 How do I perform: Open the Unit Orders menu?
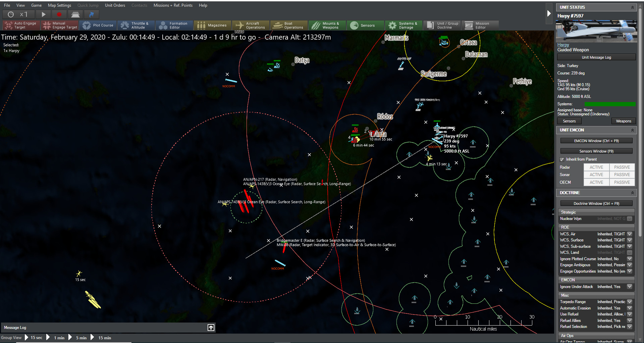click(x=115, y=5)
